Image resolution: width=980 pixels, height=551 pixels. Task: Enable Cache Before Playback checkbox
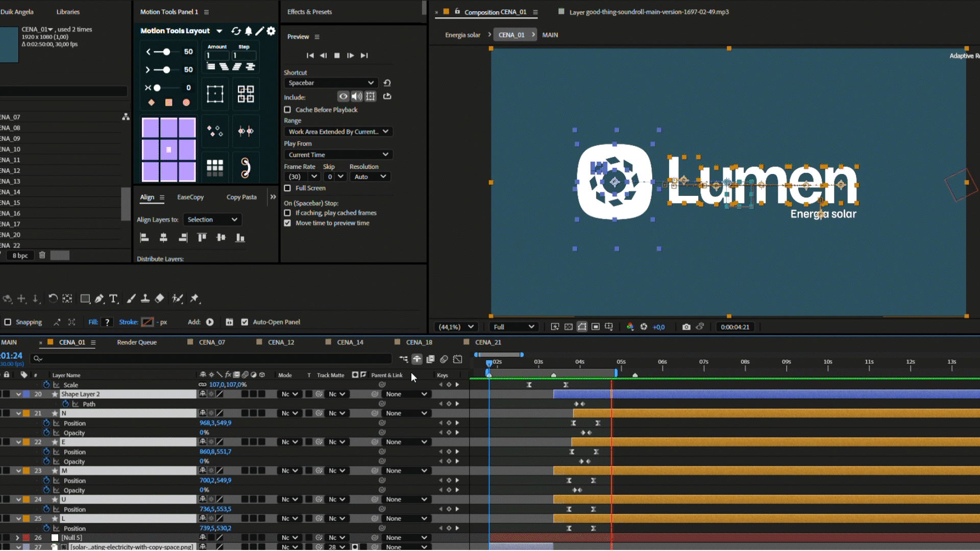tap(287, 110)
